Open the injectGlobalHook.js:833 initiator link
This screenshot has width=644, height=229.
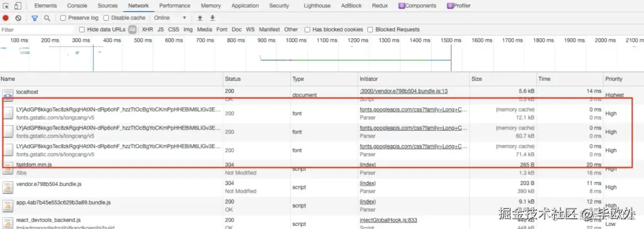389,220
